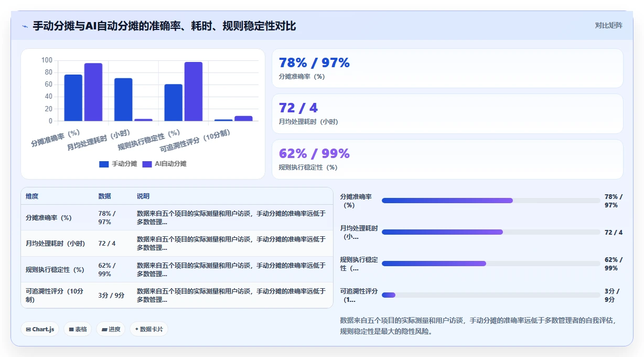Screen dimensions: 644x357
Task: Click the 3分 / 9分 table cell
Action: 113,296
